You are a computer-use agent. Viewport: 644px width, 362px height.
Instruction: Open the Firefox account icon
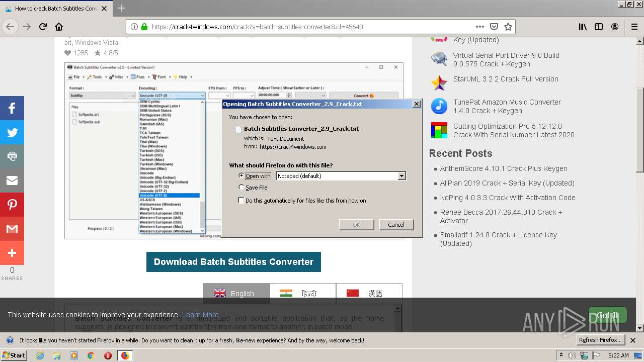coord(615,27)
